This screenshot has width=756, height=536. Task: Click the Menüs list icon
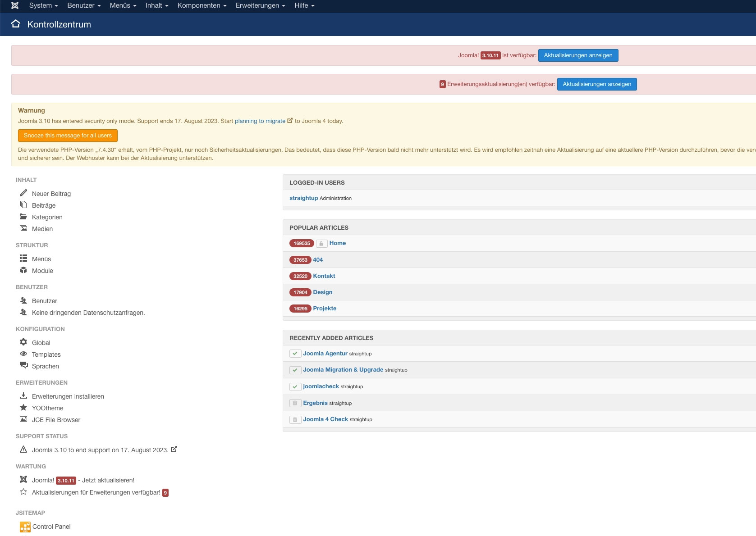pos(23,258)
